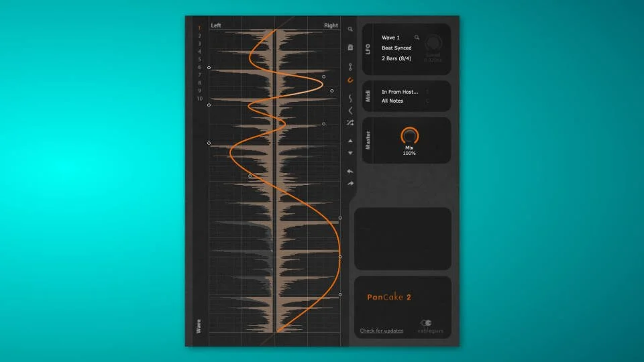This screenshot has width=644, height=362.
Task: Select wave slot 7
Action: [199, 75]
